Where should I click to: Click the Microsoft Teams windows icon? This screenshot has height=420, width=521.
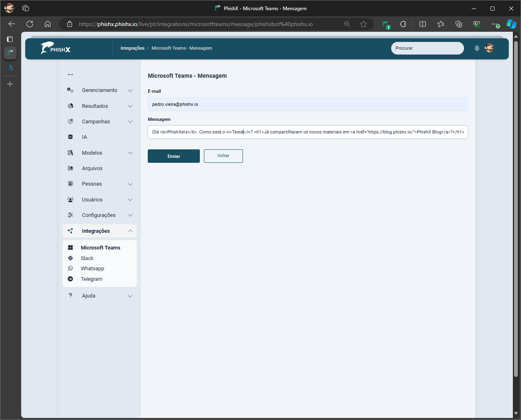click(70, 247)
